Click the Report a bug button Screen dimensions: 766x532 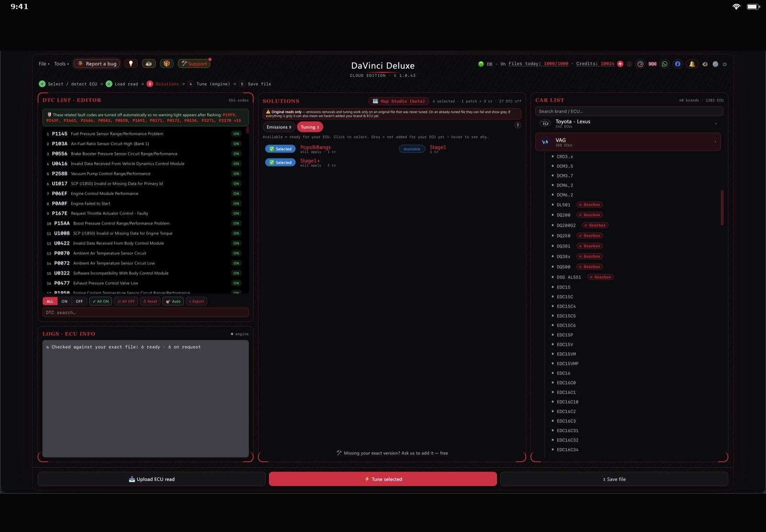coord(97,64)
